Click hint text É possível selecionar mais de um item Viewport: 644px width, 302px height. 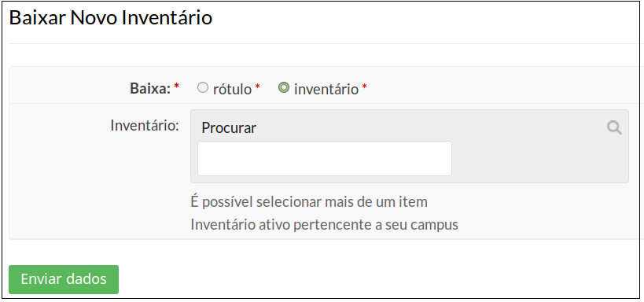click(x=309, y=202)
